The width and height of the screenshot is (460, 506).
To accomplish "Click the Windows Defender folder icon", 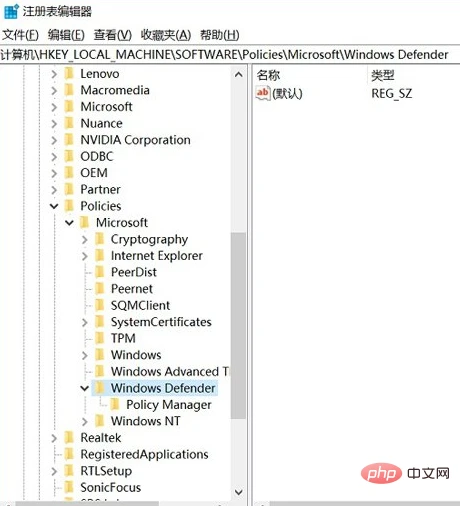I will pos(99,388).
